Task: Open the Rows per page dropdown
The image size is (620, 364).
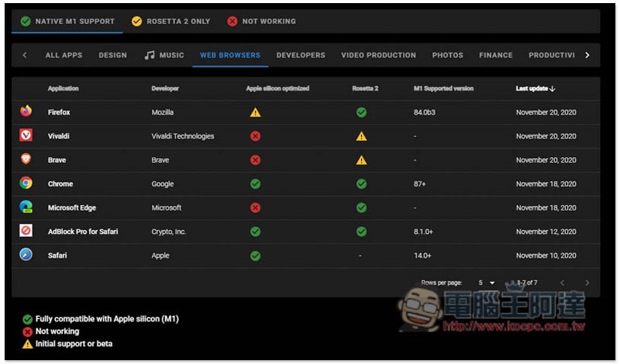Action: (487, 283)
